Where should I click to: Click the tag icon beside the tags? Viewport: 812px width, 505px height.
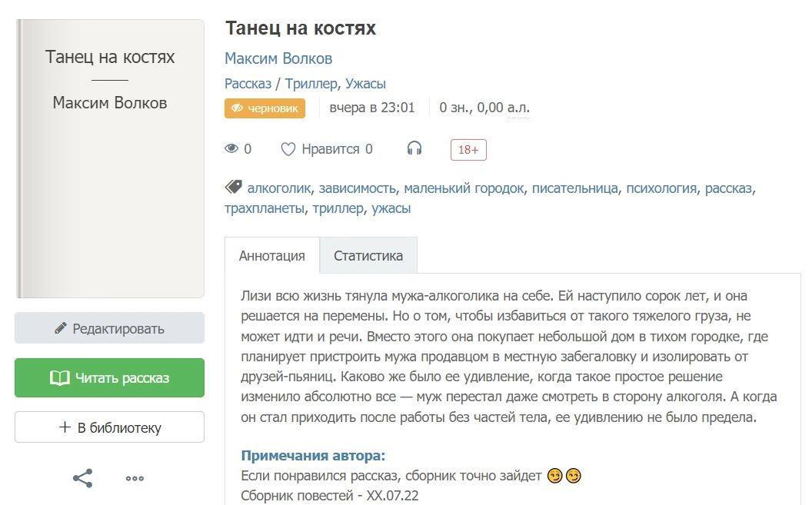click(x=233, y=188)
